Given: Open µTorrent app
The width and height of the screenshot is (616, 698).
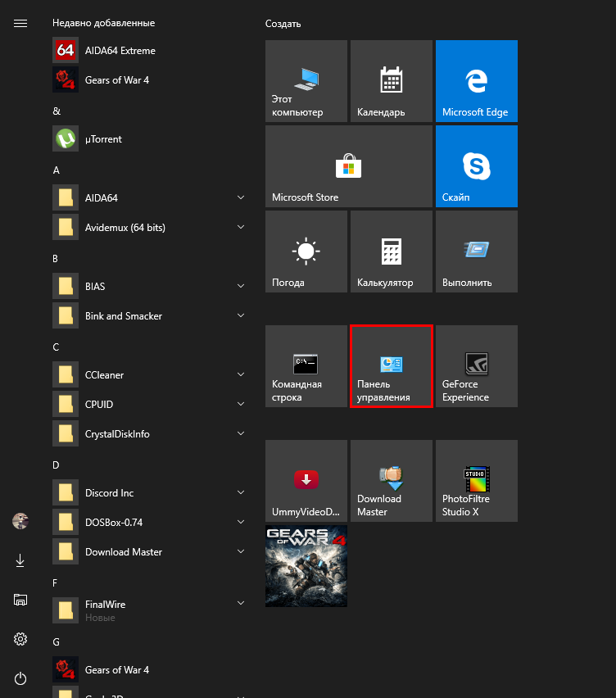Looking at the screenshot, I should pos(149,139).
